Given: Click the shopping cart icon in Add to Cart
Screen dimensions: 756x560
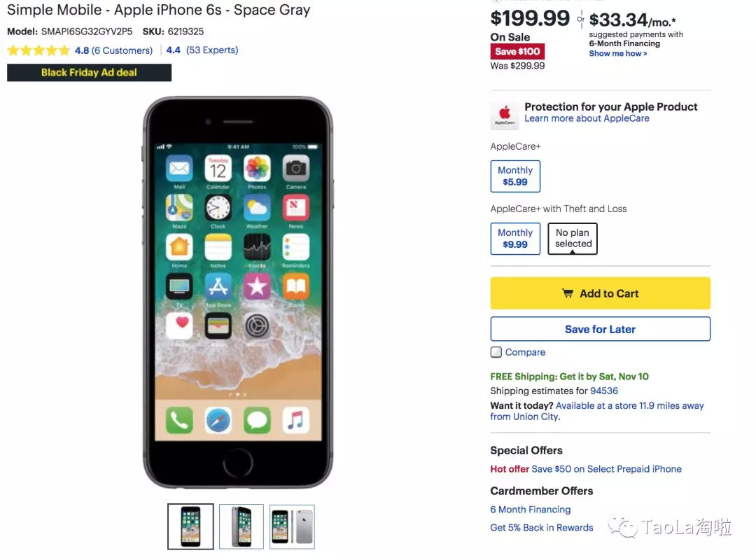Looking at the screenshot, I should [568, 293].
